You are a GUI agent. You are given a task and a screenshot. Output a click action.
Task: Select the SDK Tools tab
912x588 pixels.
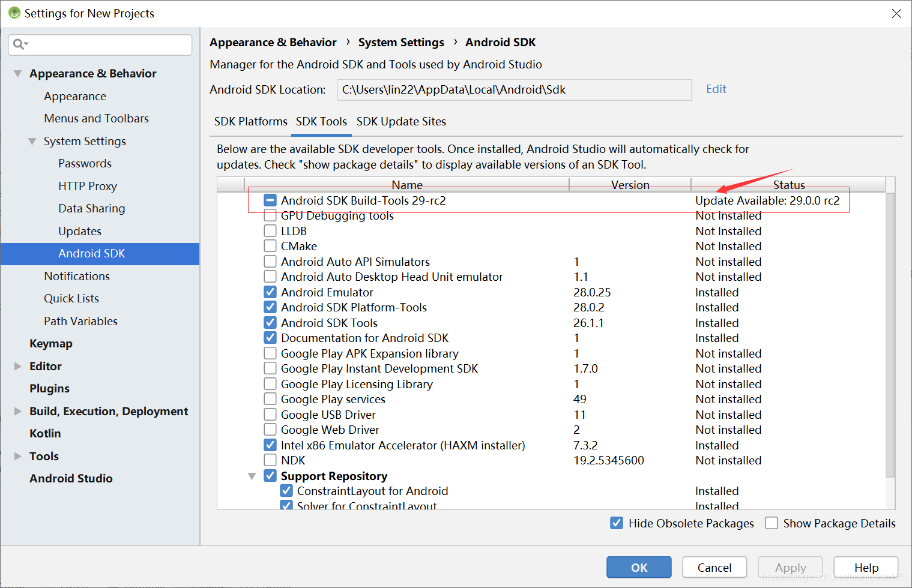[x=321, y=121]
